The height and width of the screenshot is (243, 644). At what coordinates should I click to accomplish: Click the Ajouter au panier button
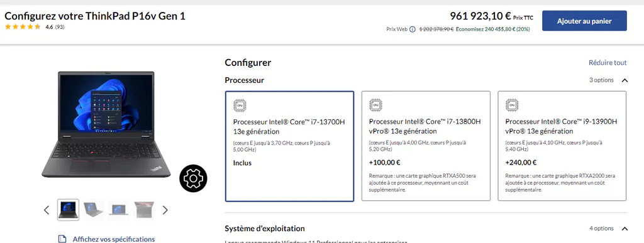pyautogui.click(x=584, y=21)
